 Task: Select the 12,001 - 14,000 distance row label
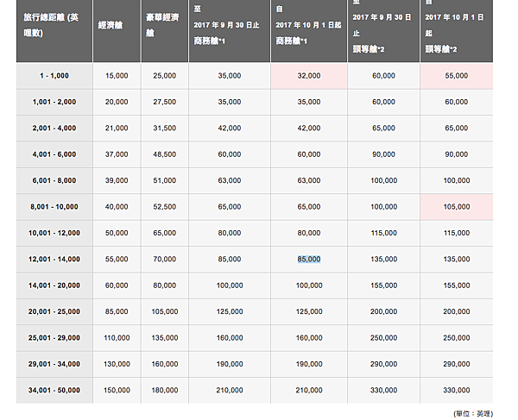[54, 260]
